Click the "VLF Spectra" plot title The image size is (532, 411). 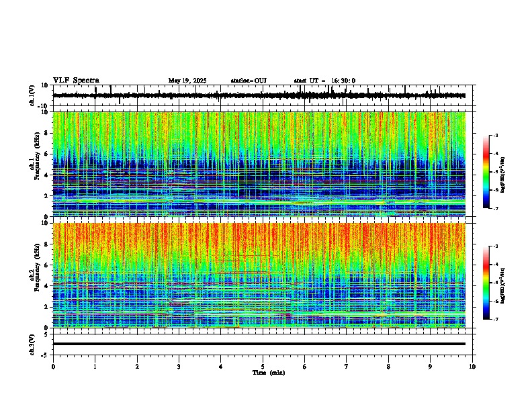pos(76,81)
